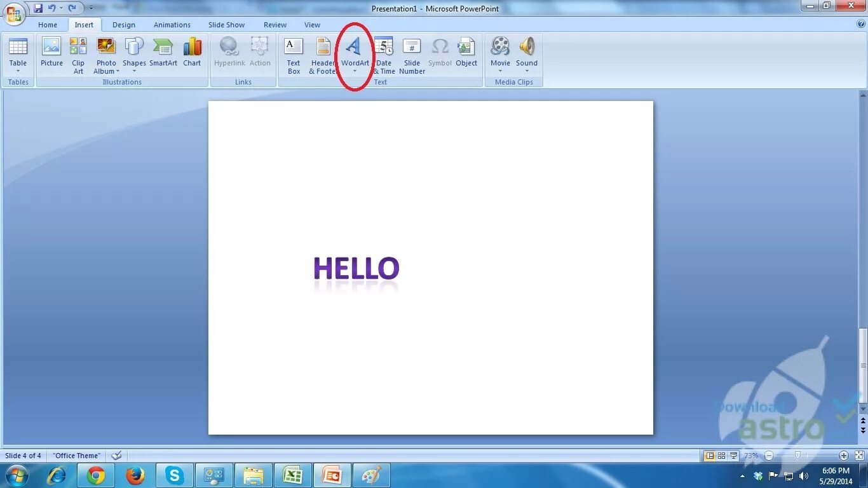Click the greyed-out Action button
Image resolution: width=868 pixels, height=488 pixels.
260,52
